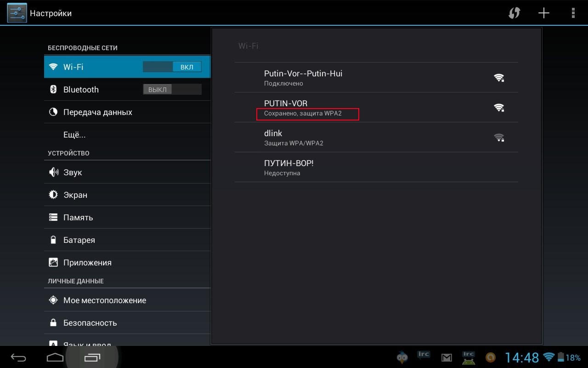Tap the second IRC notification with Android robot
The width and height of the screenshot is (588, 368).
pyautogui.click(x=469, y=356)
